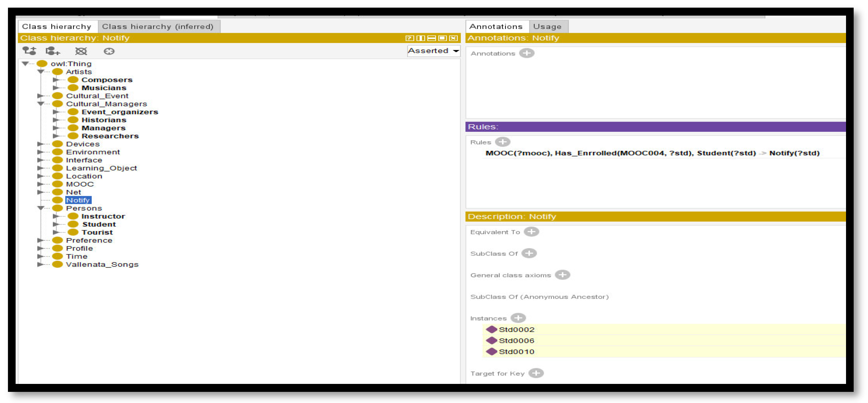Add a new instance to Notify
This screenshot has width=868, height=403.
coord(518,317)
